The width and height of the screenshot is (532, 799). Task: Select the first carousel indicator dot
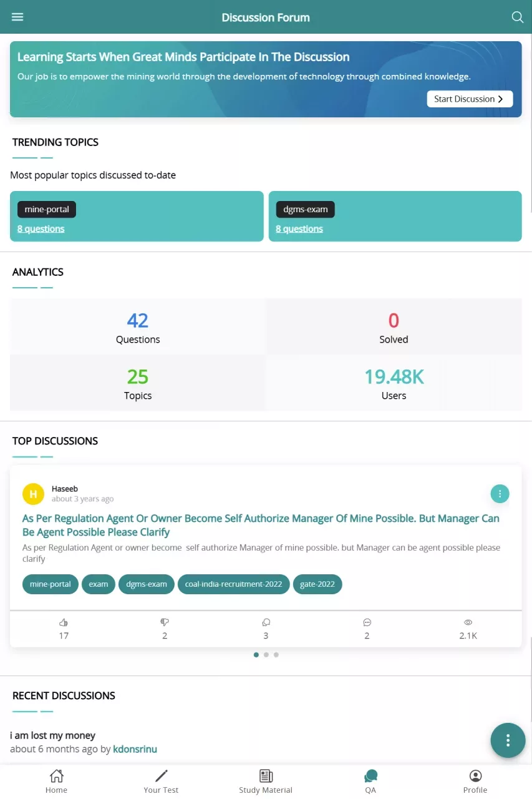[x=256, y=655]
